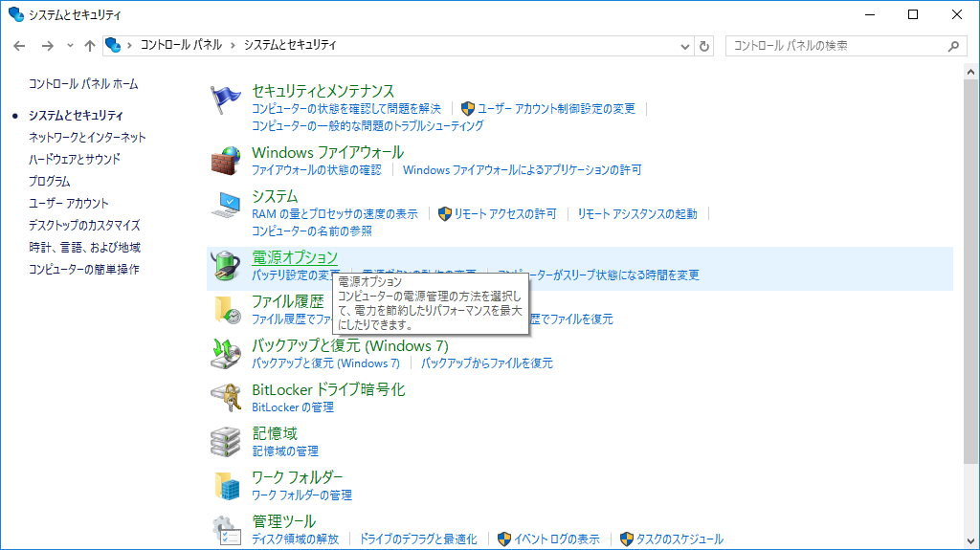Open Windows ファイアウォール heading
The image size is (980, 550).
click(327, 152)
